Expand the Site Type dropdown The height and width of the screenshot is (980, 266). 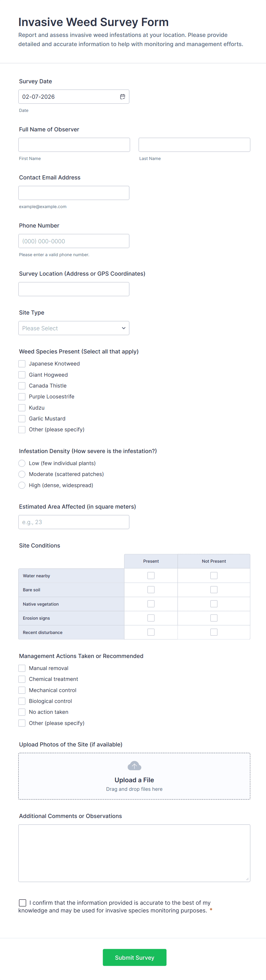coord(74,328)
